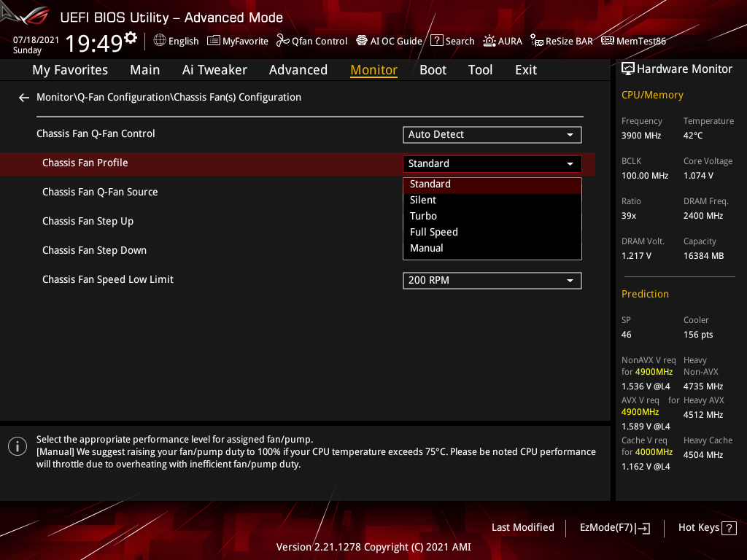Viewport: 747px width, 560px height.
Task: View Last Modified settings
Action: tap(522, 527)
